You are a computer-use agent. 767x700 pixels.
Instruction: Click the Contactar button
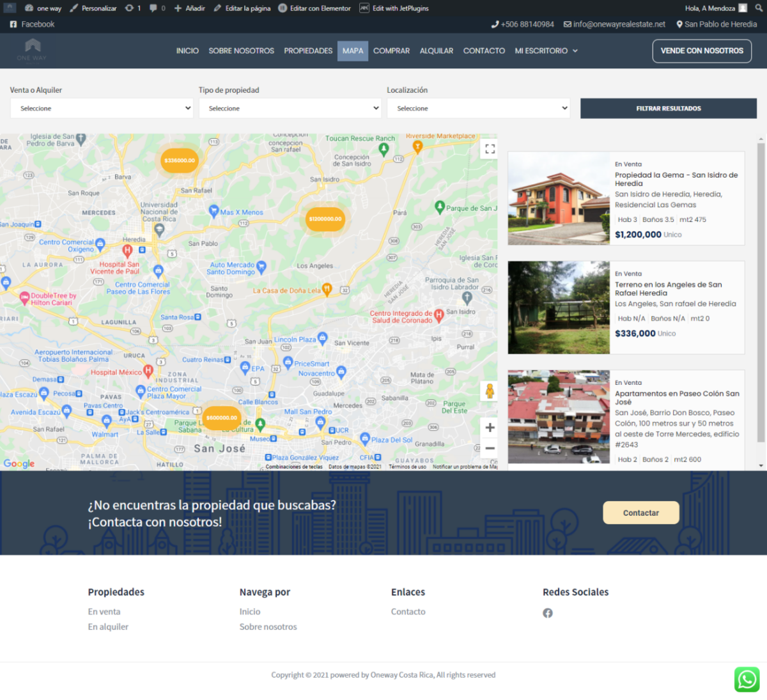click(x=641, y=513)
